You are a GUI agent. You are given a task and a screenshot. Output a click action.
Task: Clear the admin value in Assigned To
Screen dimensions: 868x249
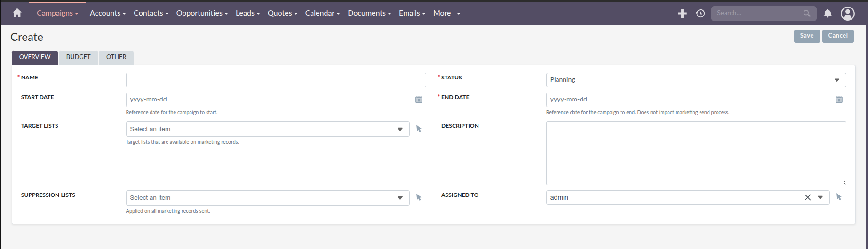[807, 198]
